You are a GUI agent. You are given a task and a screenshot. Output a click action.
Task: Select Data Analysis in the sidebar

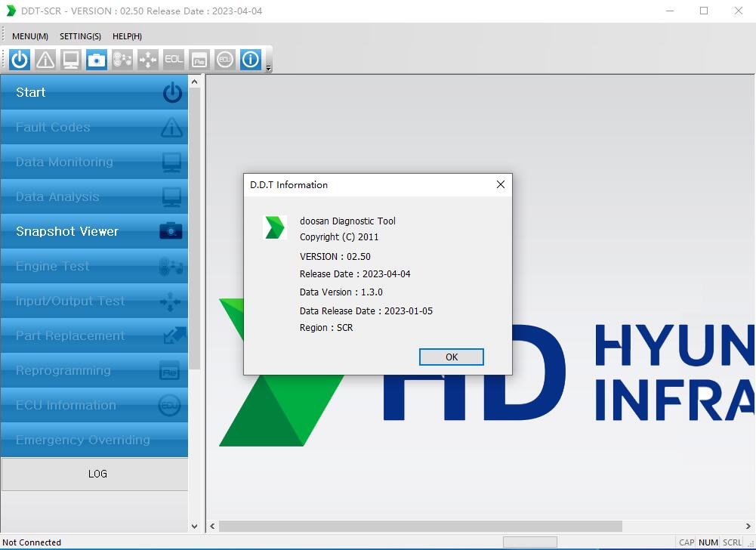coord(94,196)
